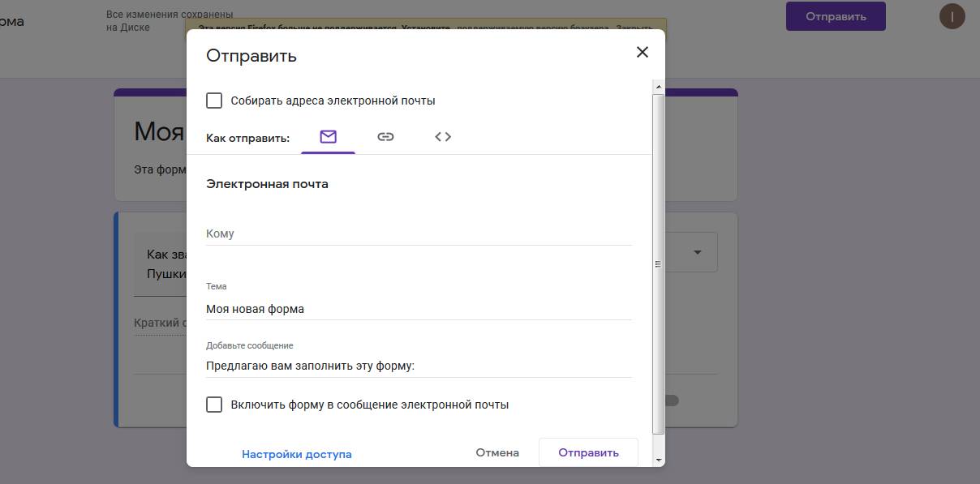Click the Кому recipient field
The width and height of the screenshot is (980, 484).
point(418,233)
